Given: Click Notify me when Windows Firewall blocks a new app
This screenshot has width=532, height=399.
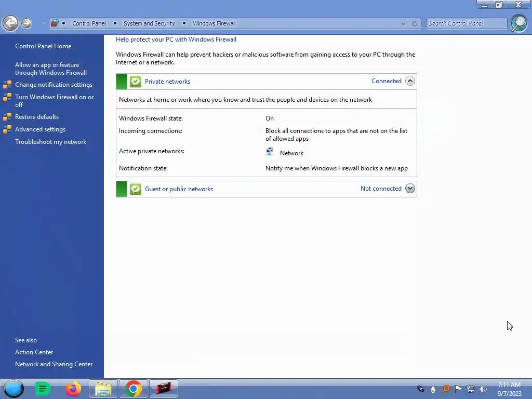Looking at the screenshot, I should [x=337, y=168].
